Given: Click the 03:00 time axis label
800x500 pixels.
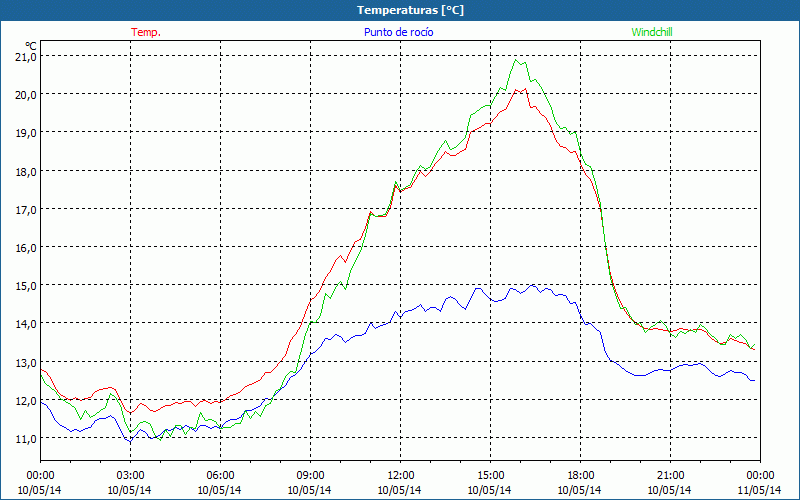Looking at the screenshot, I should [x=130, y=476].
